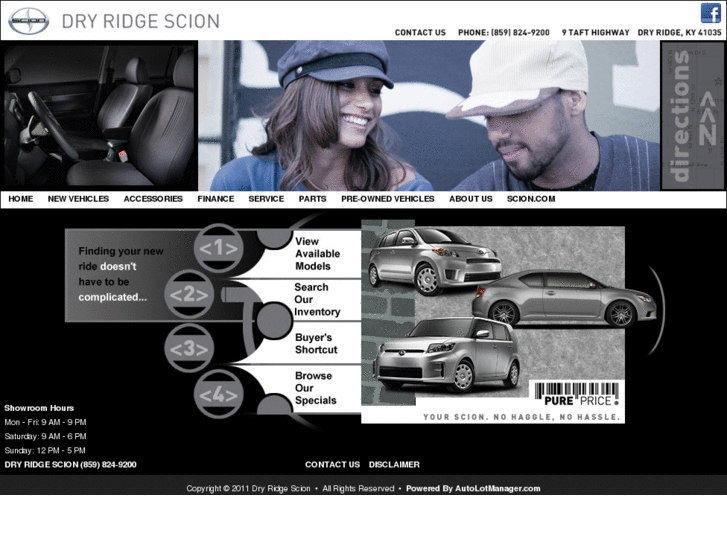
Task: Open Pre-Owned Vehicles menu item
Action: 388,199
